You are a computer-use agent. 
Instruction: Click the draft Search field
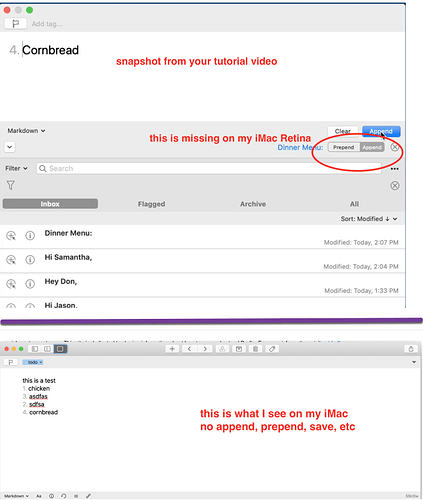[x=209, y=168]
